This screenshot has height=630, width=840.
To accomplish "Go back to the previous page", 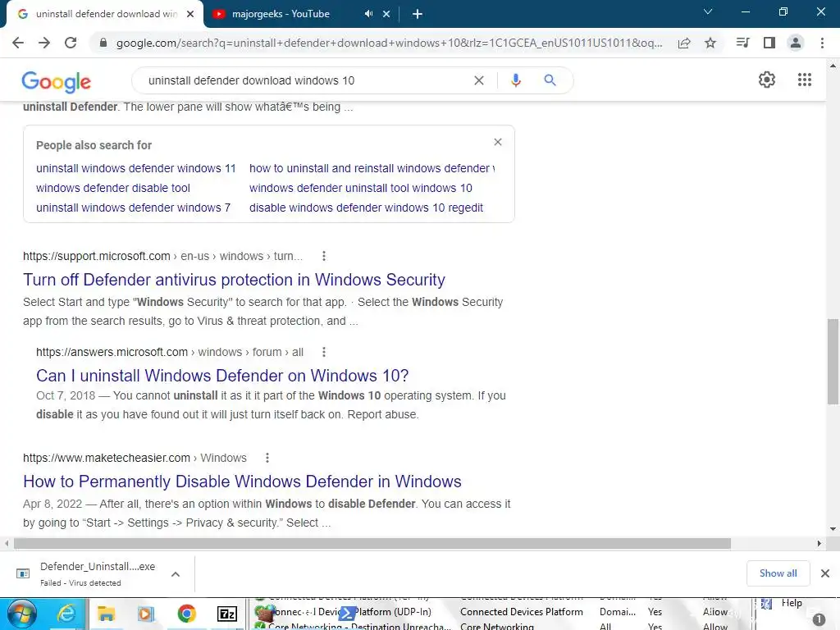I will [18, 43].
